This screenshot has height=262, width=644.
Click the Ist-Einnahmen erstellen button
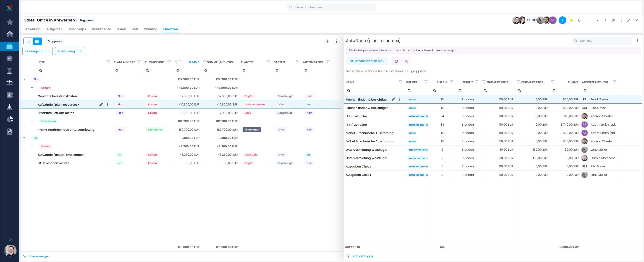point(367,61)
